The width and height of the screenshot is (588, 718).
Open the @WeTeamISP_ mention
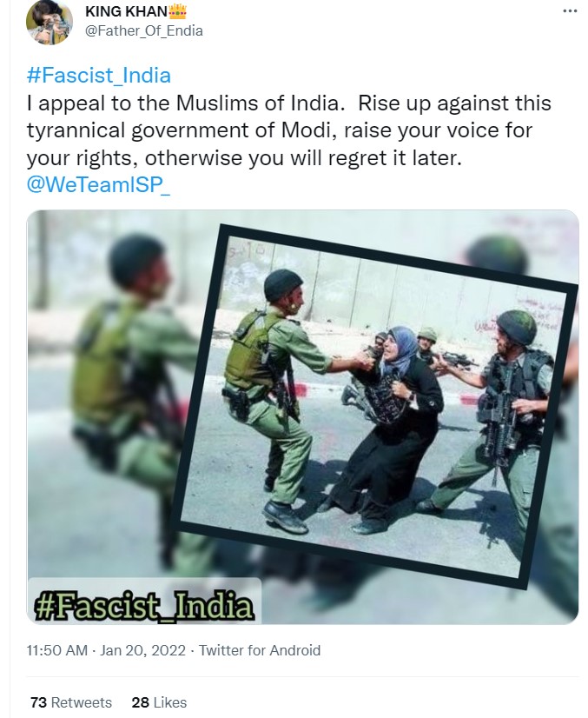click(98, 185)
